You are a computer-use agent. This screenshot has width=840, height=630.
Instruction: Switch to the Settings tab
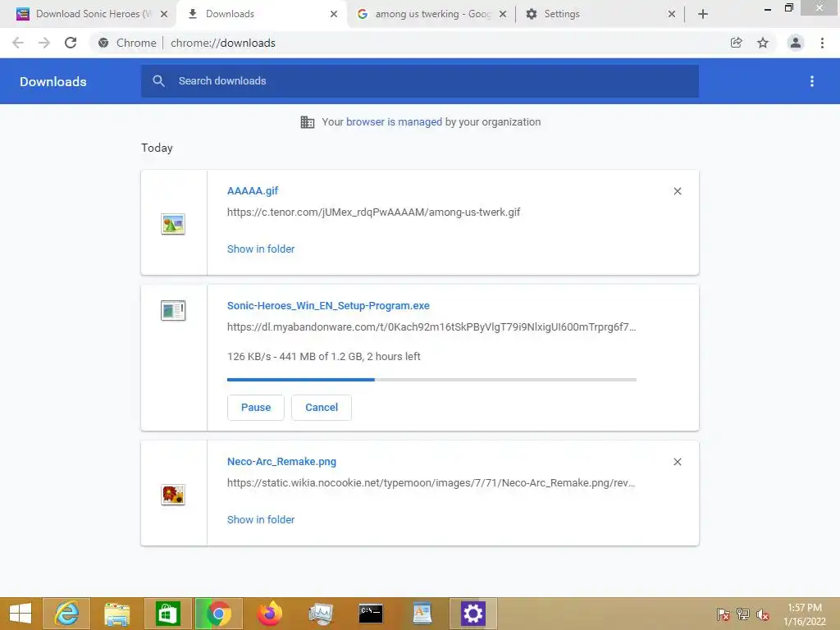[x=600, y=14]
